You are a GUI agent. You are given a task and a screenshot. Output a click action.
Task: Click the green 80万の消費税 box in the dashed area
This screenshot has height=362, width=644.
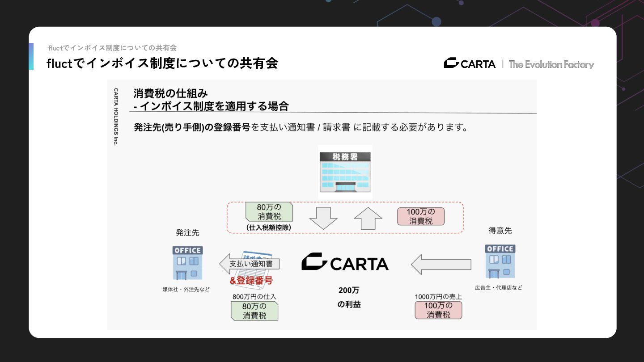click(x=269, y=212)
